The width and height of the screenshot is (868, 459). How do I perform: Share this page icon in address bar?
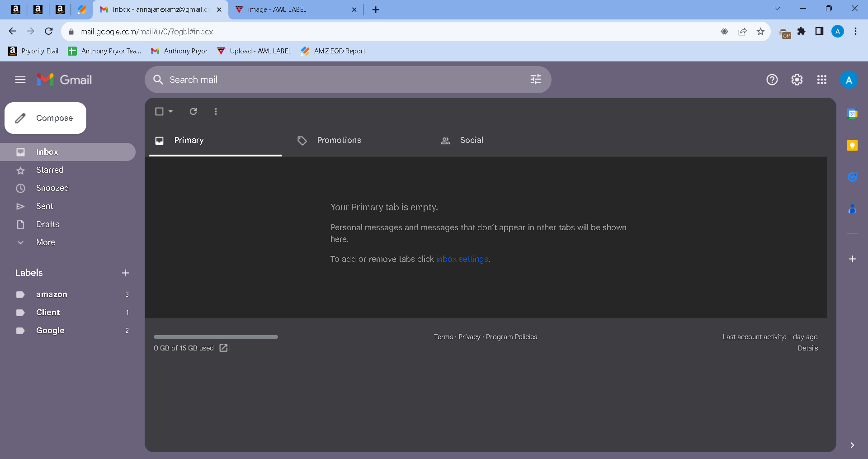tap(742, 31)
